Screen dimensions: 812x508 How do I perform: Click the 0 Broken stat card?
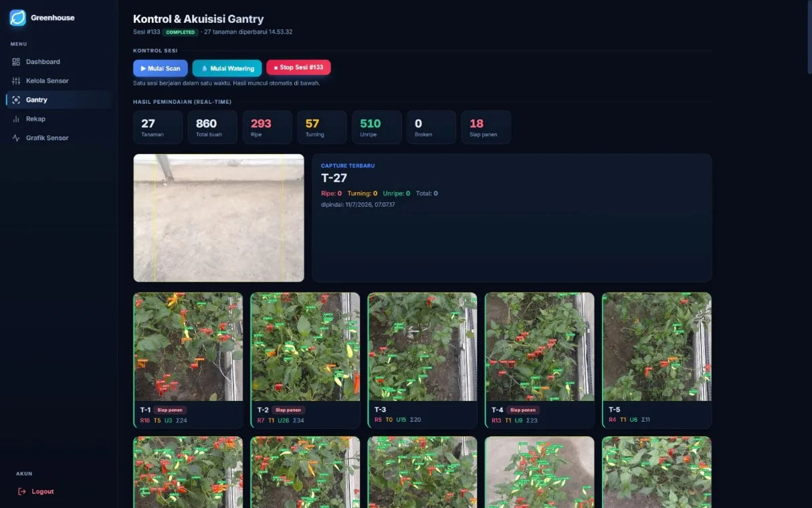click(431, 127)
